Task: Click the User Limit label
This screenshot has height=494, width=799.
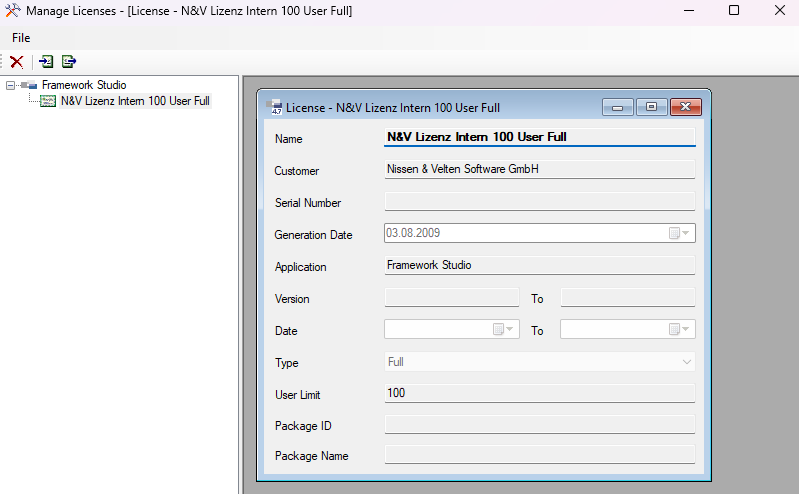Action: point(298,395)
